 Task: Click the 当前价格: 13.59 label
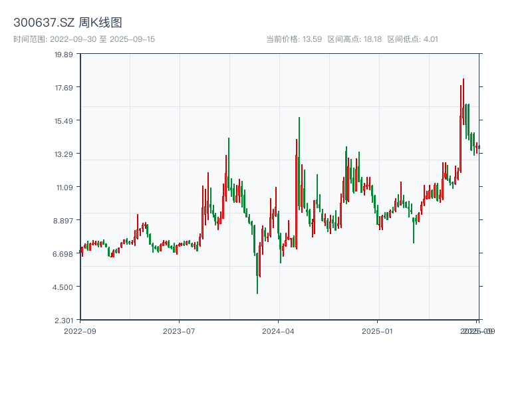point(294,39)
